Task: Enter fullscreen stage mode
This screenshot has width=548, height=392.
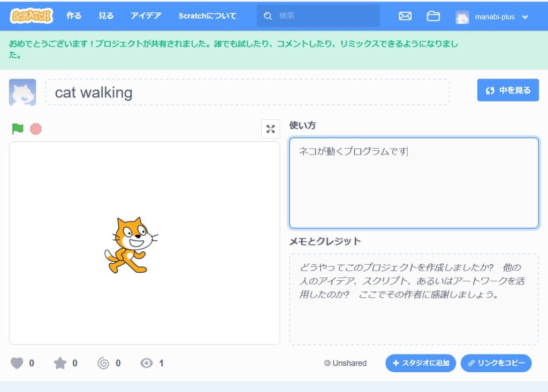Action: [270, 129]
